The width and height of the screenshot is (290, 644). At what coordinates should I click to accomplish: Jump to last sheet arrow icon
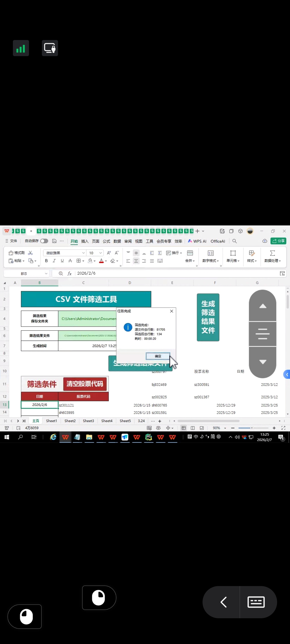click(x=24, y=421)
